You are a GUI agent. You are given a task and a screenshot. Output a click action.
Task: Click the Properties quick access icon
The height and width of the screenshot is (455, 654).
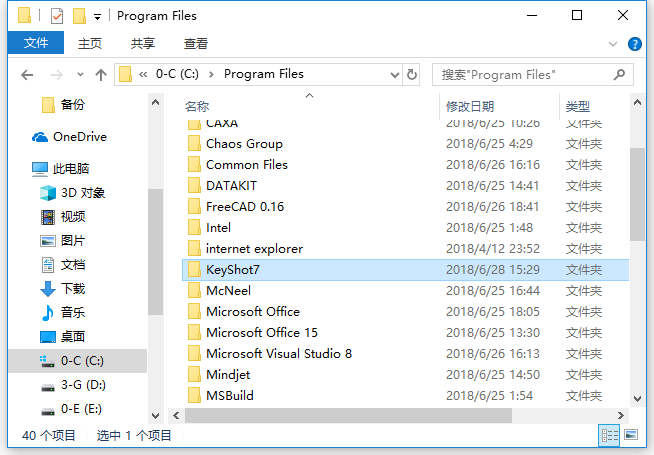[x=57, y=16]
